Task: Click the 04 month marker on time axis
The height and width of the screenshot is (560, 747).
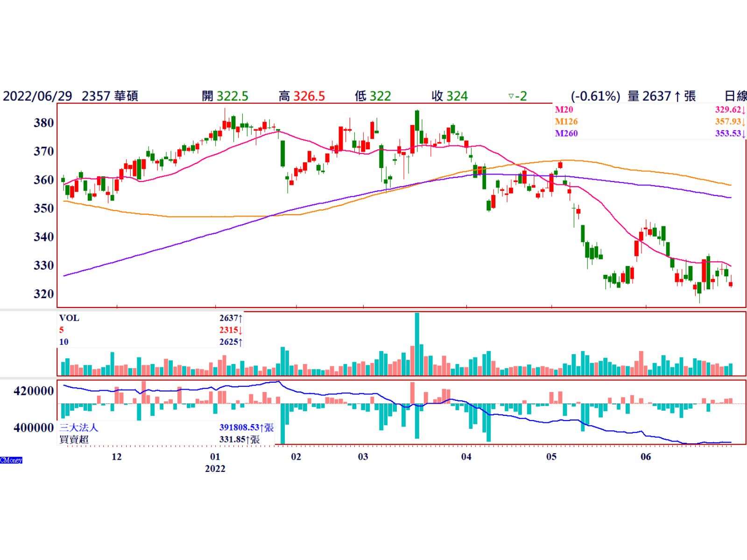Action: (x=466, y=457)
